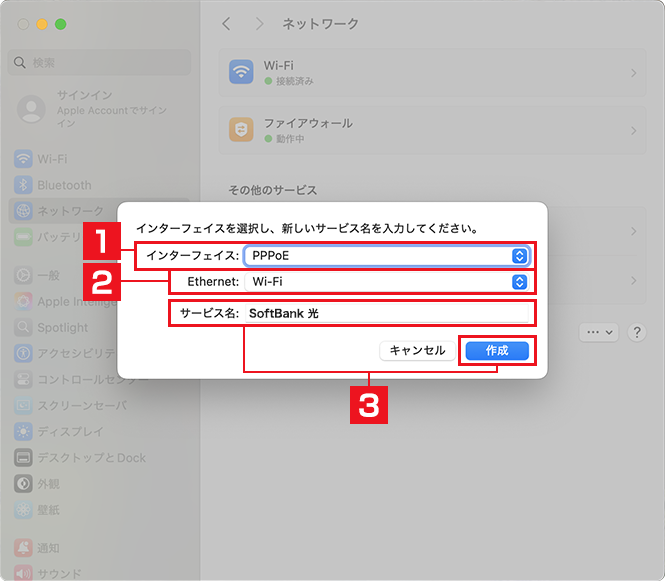Open Desktop and Dock settings icon
This screenshot has height=581, width=665.
pyautogui.click(x=23, y=458)
